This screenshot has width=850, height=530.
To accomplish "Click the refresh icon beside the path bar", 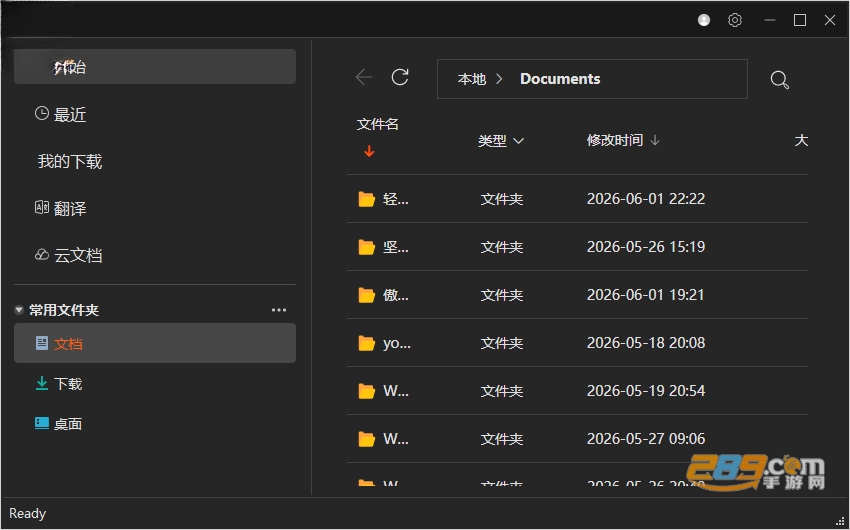I will [400, 77].
